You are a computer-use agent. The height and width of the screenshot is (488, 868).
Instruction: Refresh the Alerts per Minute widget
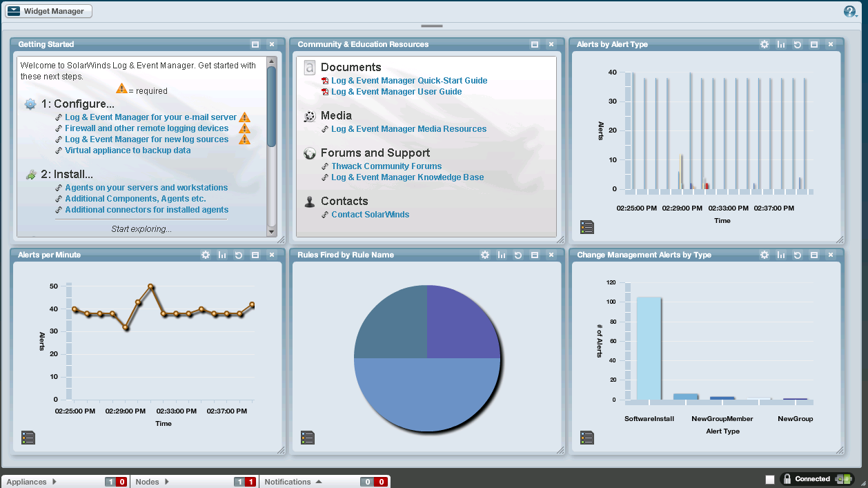(239, 255)
